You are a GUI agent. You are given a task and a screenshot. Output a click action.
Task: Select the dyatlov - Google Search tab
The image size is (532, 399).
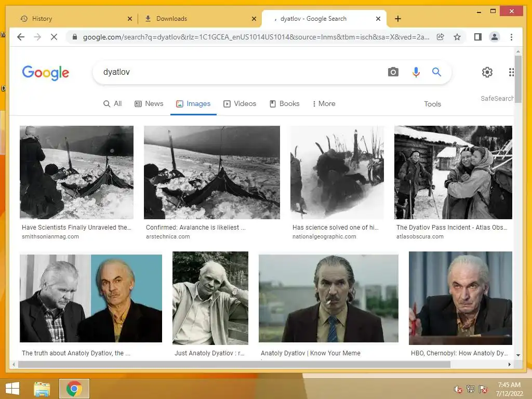point(324,19)
